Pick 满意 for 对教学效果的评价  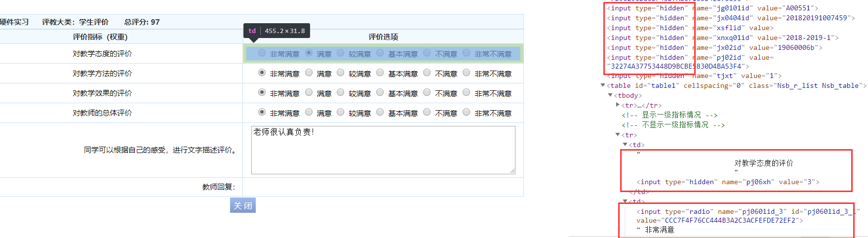coord(309,92)
